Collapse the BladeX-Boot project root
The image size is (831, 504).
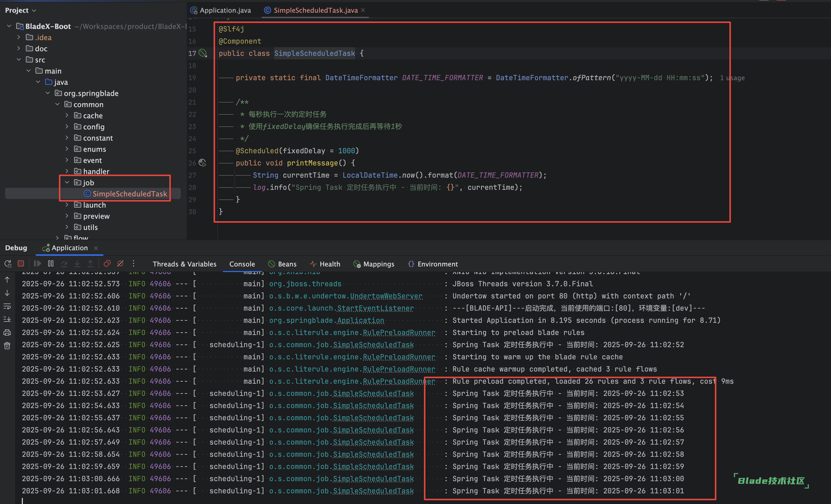pos(9,26)
